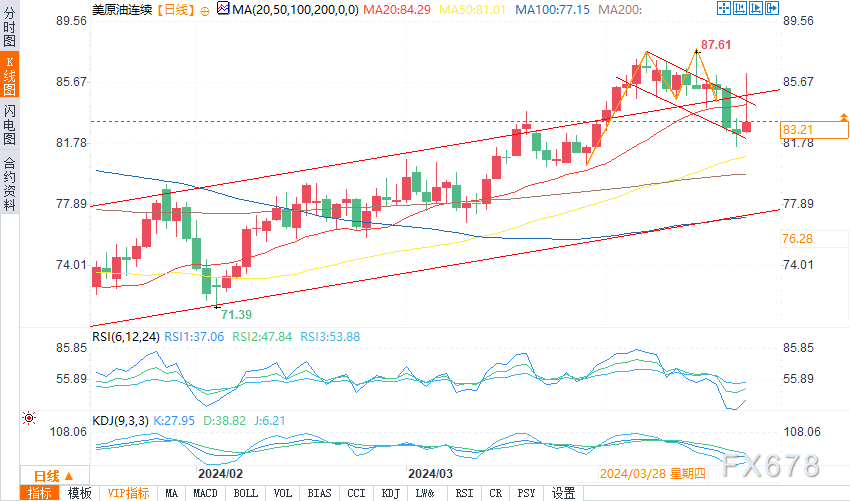Click the rightmost icon in top-right chart toolbar

(x=770, y=10)
